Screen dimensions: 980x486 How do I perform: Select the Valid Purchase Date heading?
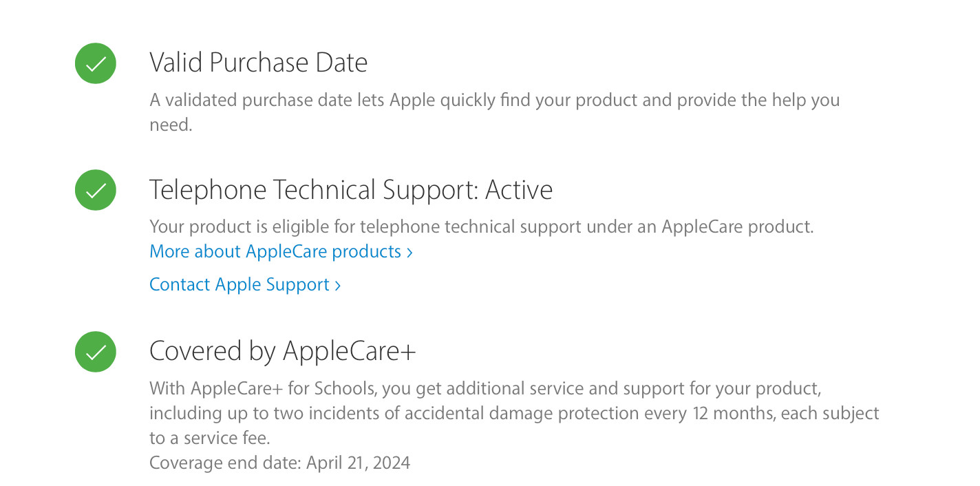point(258,63)
